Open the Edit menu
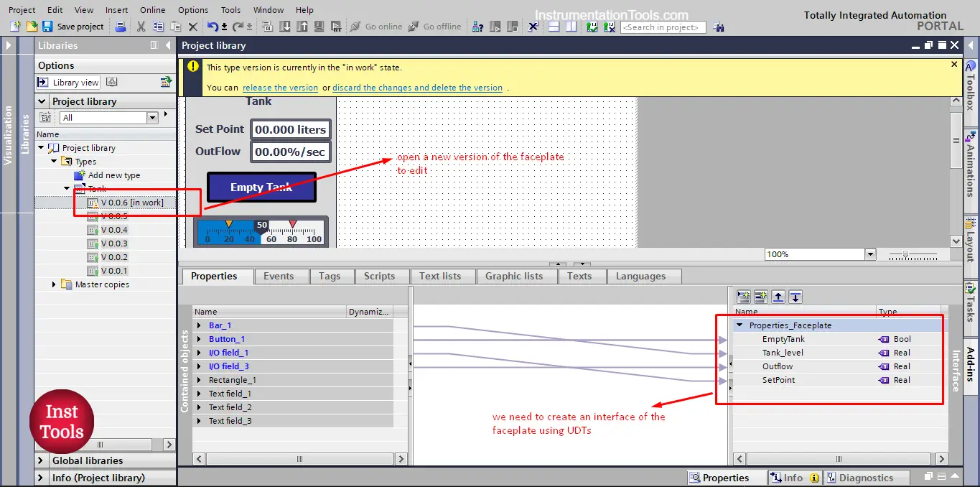 tap(55, 10)
